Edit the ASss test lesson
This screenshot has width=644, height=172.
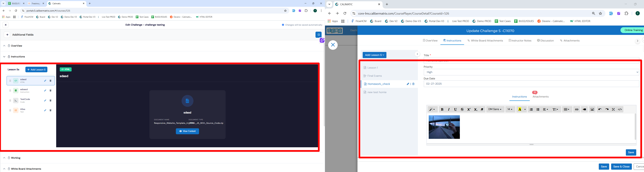45,110
